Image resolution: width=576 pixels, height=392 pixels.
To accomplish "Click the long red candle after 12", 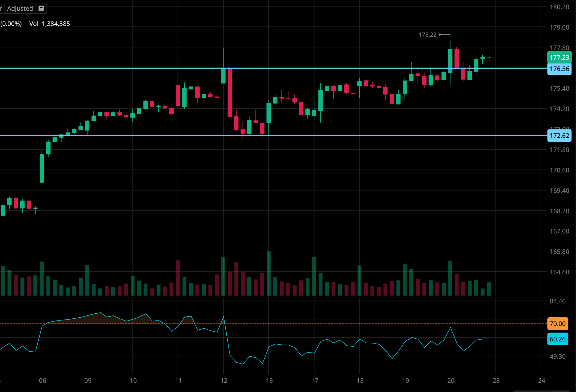I will coord(230,93).
